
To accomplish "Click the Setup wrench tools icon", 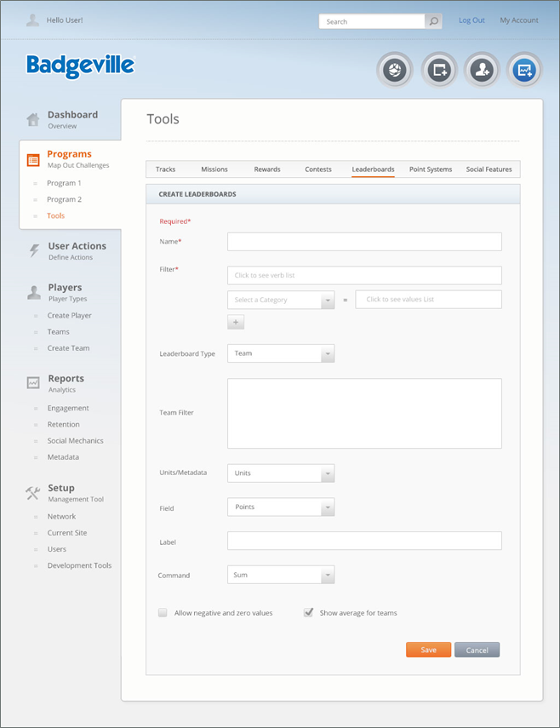I will [x=33, y=493].
